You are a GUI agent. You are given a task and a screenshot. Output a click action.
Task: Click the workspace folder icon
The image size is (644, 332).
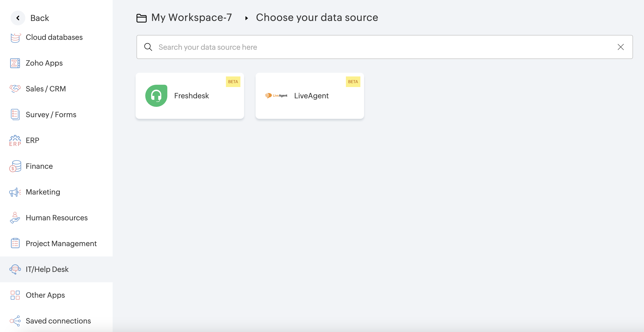click(142, 18)
